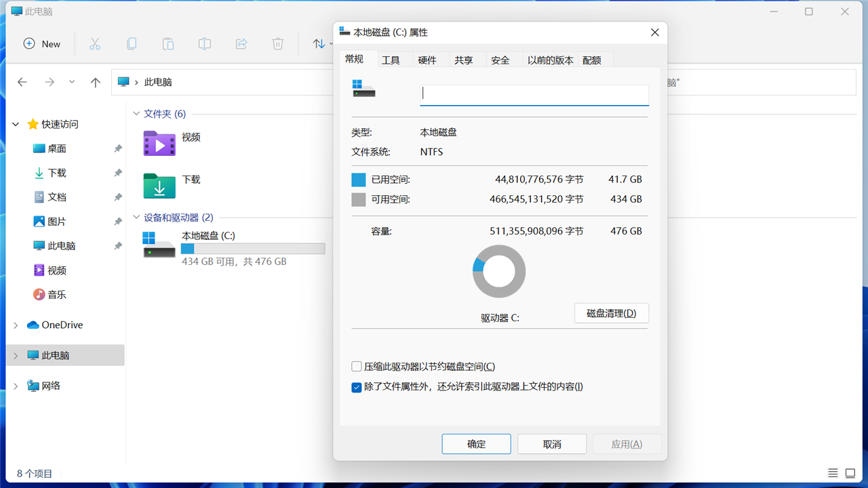Click the 取消 button

coord(552,444)
